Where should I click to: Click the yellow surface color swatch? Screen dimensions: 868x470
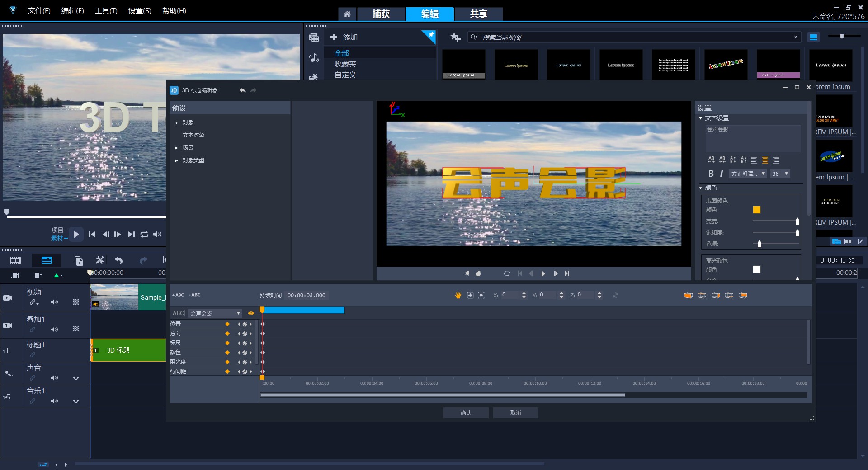(757, 210)
